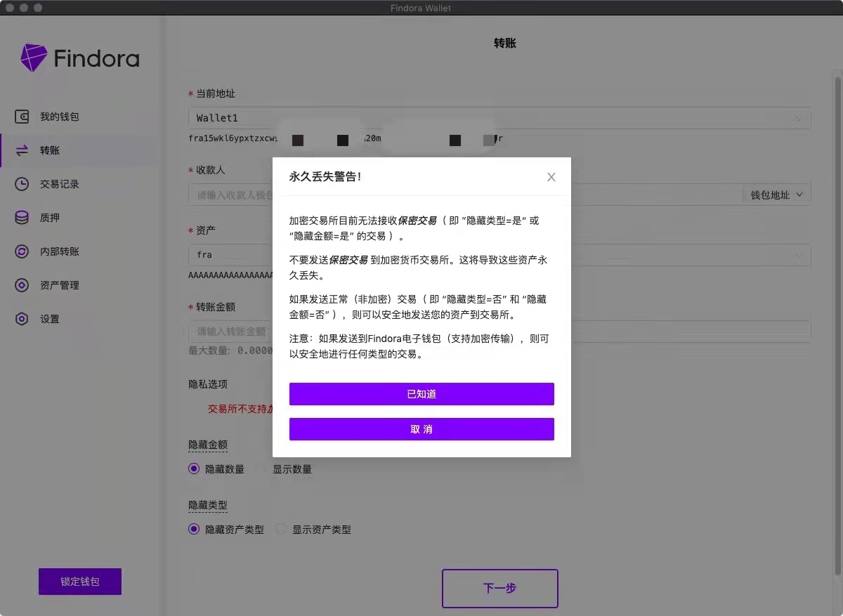843x616 pixels.
Task: Click the 内部转账 circular arrows icon
Action: [x=22, y=251]
